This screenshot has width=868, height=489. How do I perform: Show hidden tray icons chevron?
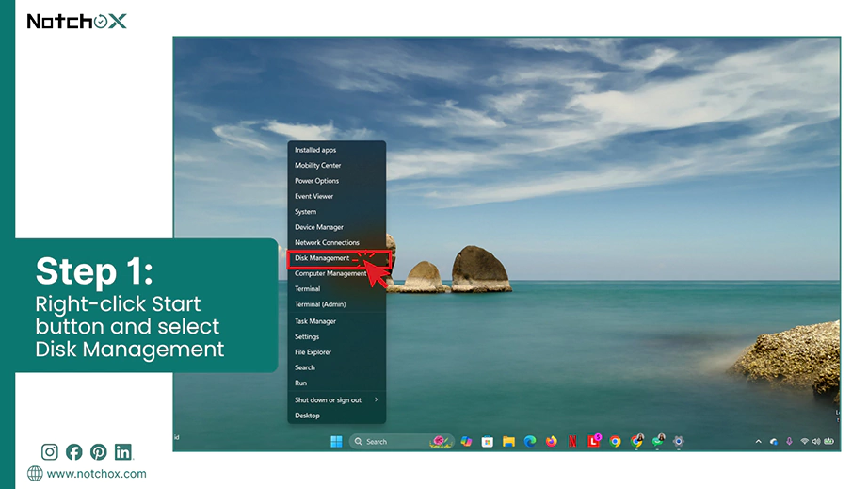[x=759, y=442]
